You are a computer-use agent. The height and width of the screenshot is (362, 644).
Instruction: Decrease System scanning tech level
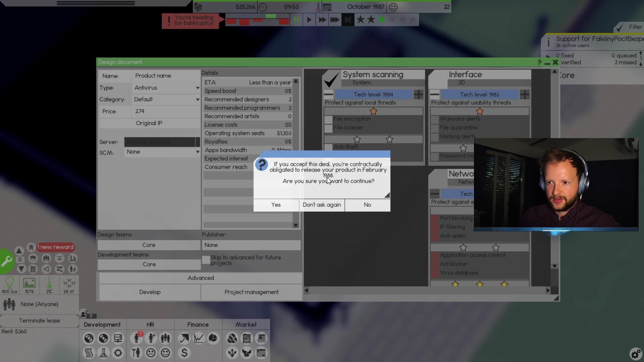pos(328,95)
